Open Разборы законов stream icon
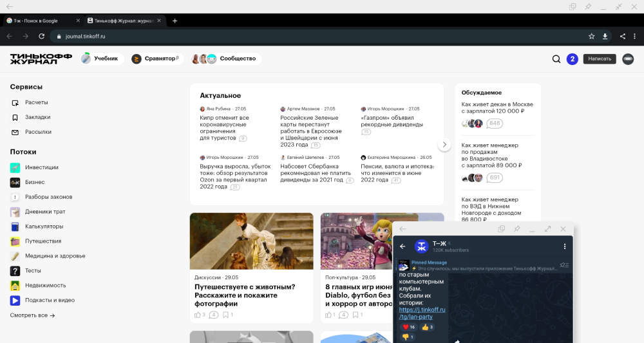This screenshot has height=343, width=644. [x=15, y=197]
